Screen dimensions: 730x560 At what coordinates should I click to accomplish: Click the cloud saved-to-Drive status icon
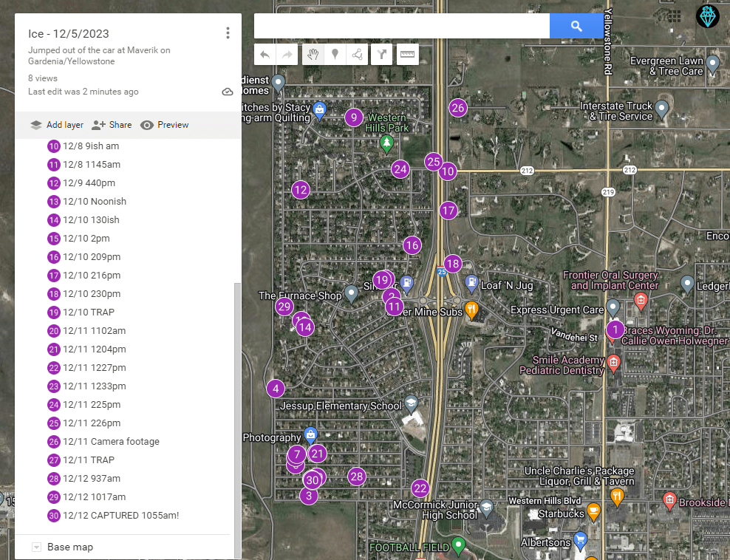[x=228, y=92]
